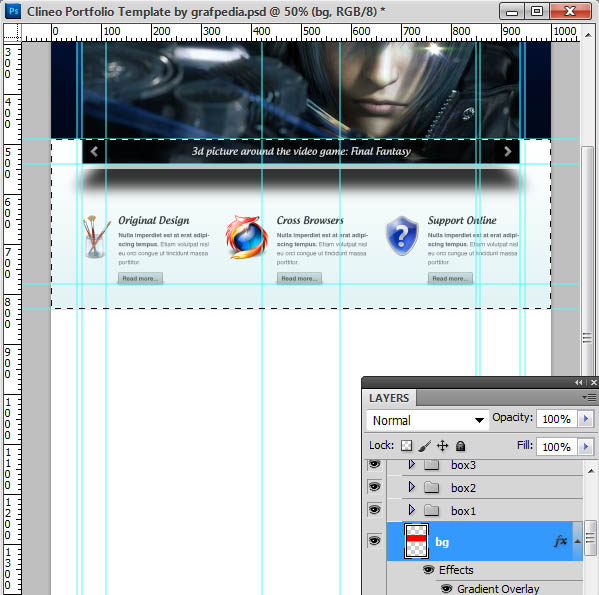The height and width of the screenshot is (595, 599).
Task: Click Read more under Cross Browsers
Action: tap(299, 278)
